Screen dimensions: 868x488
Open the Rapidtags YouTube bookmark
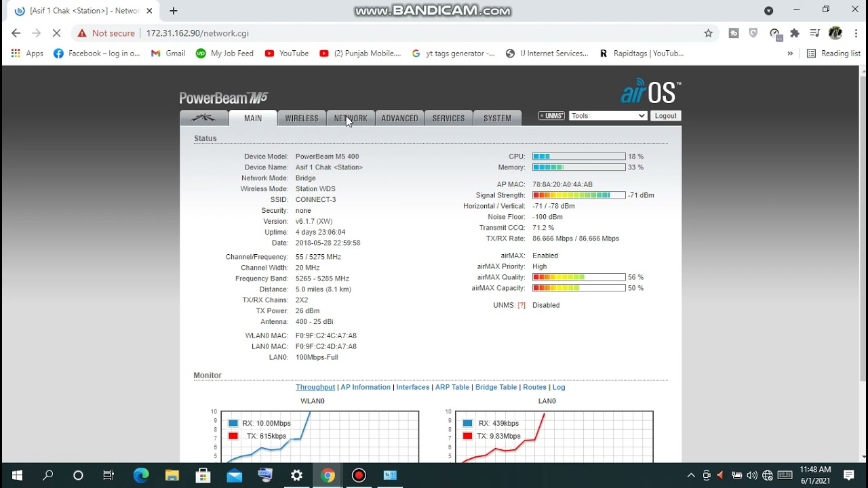tap(642, 54)
